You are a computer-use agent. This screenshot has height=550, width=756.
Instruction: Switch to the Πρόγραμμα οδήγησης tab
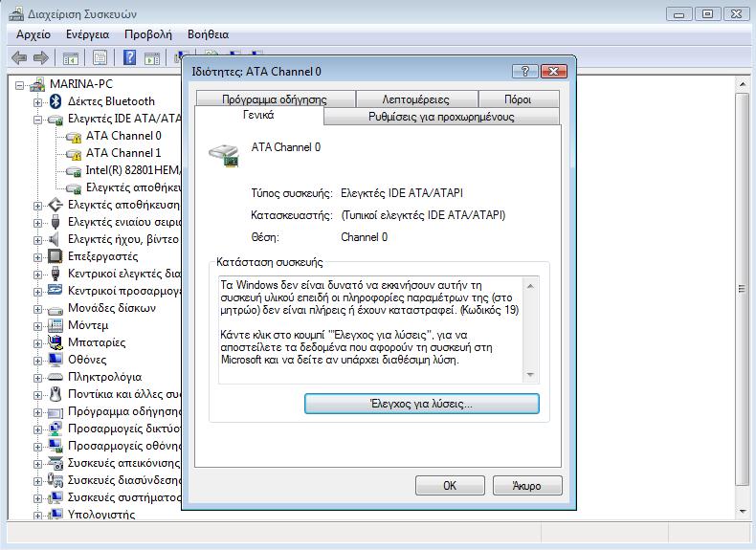click(275, 99)
